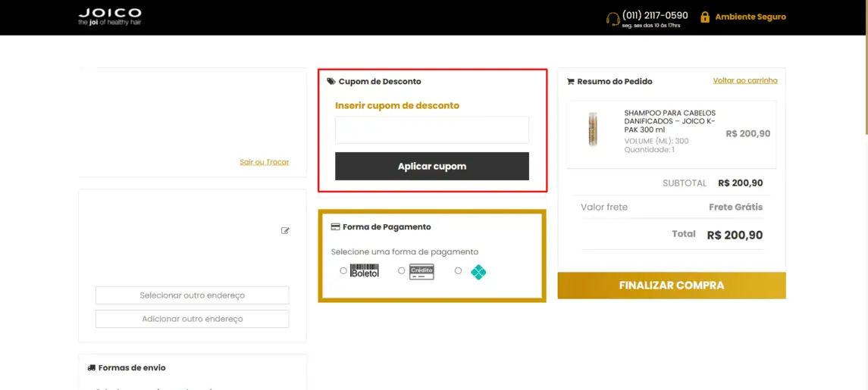Select the Boleto payment radio button

(343, 270)
